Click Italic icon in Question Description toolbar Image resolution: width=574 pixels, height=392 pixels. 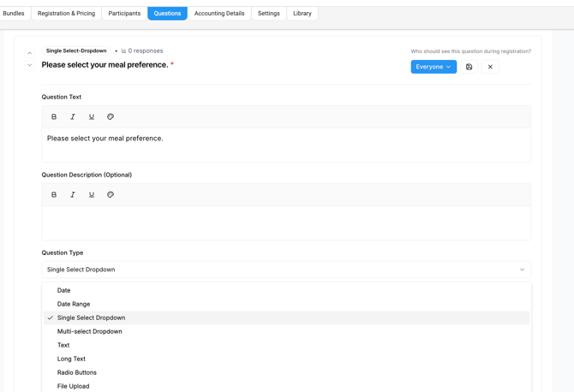pos(73,195)
